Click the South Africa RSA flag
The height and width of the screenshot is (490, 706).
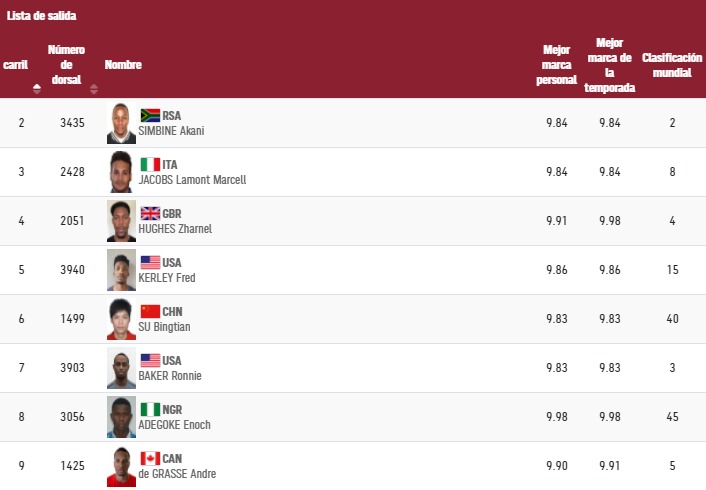point(150,115)
